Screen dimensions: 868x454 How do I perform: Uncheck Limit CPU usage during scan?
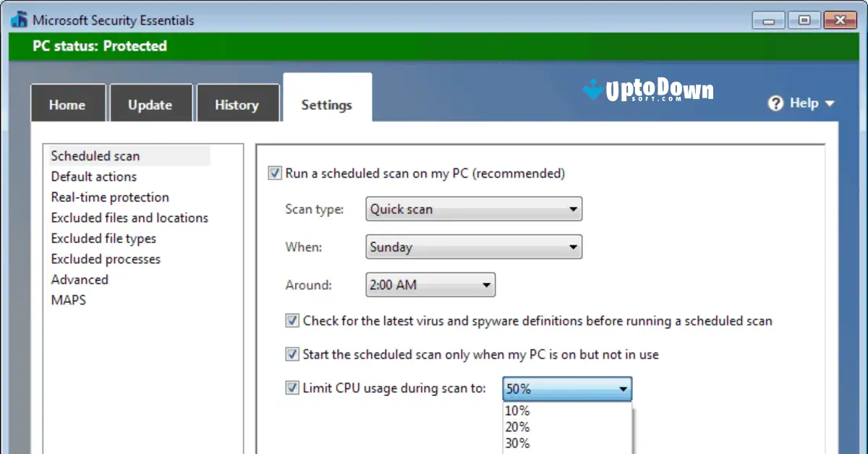[x=292, y=388]
